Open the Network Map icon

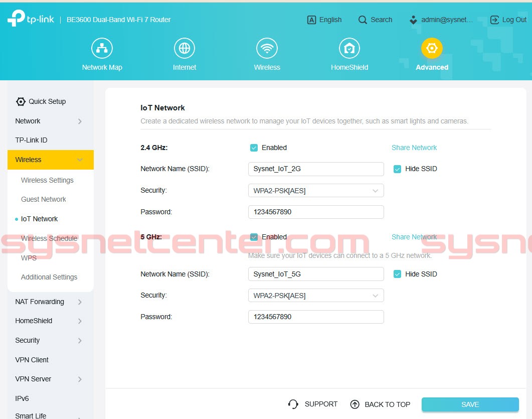tap(102, 48)
